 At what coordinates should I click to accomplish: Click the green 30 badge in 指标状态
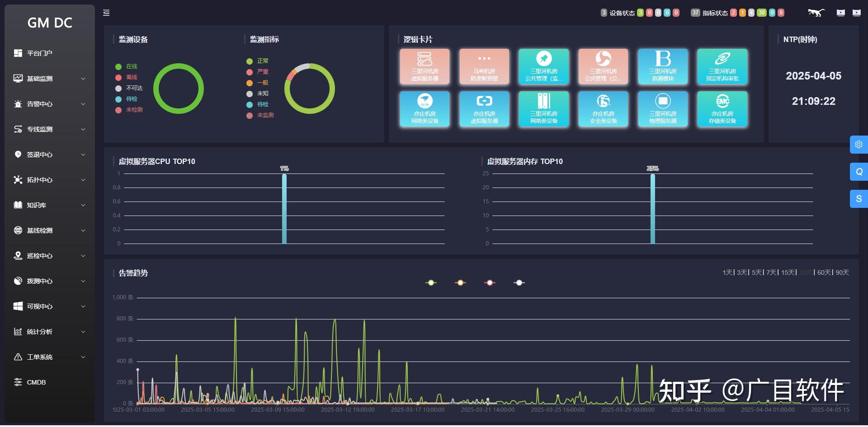click(x=762, y=13)
